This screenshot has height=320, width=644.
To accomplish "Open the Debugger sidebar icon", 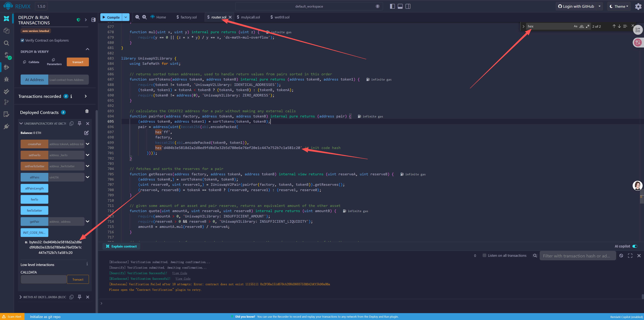I will (x=7, y=80).
